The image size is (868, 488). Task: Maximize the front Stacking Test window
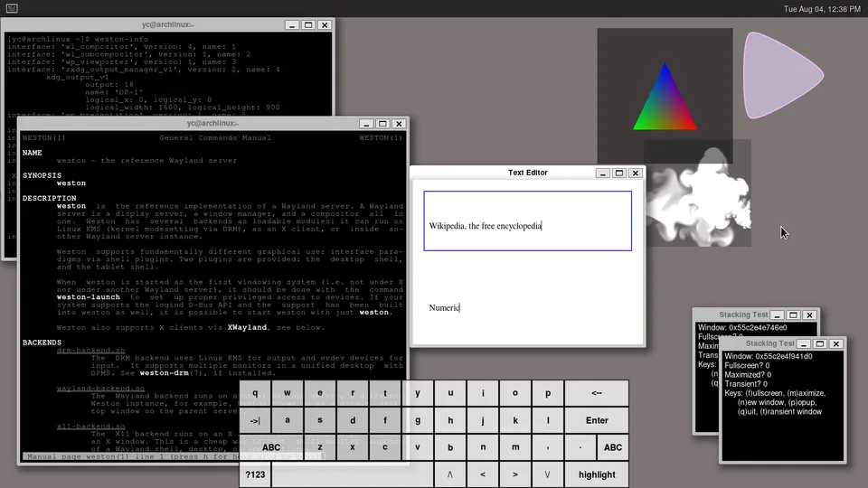pyautogui.click(x=820, y=344)
